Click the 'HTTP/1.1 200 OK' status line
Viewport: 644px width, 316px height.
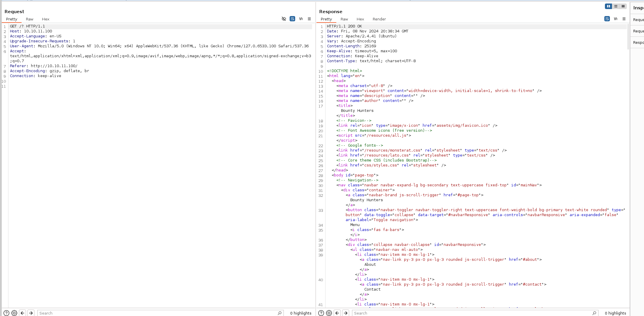[x=344, y=26]
